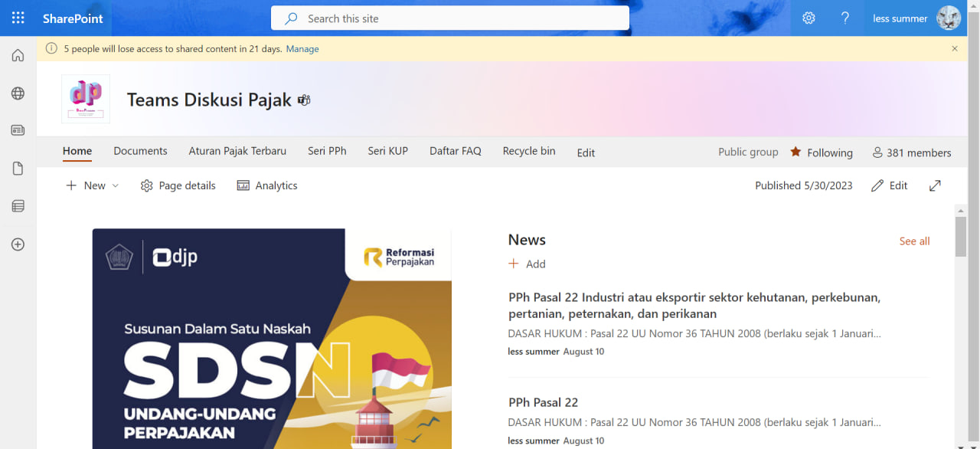Open the settings gear

[808, 18]
